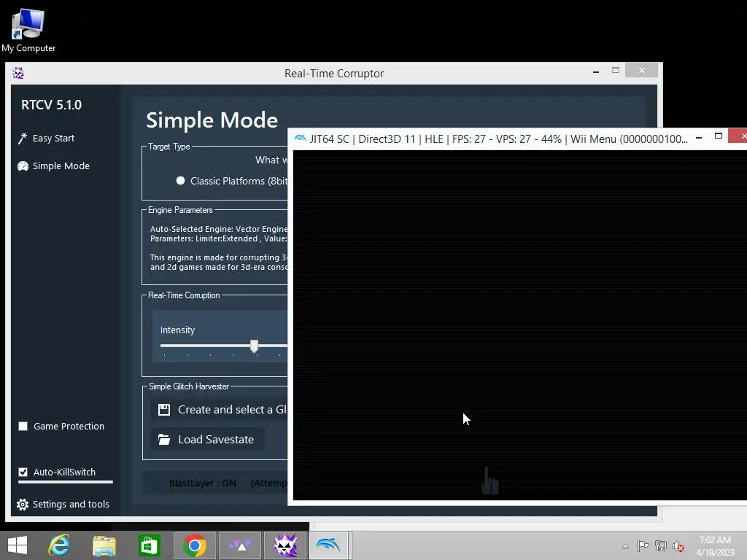Click the floppy disk save icon

pyautogui.click(x=164, y=410)
